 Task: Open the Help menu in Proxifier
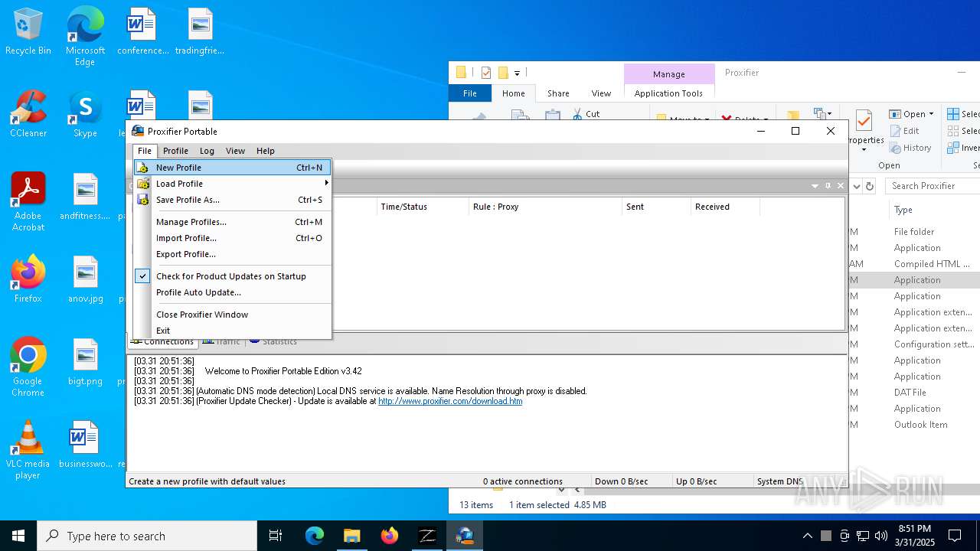265,151
